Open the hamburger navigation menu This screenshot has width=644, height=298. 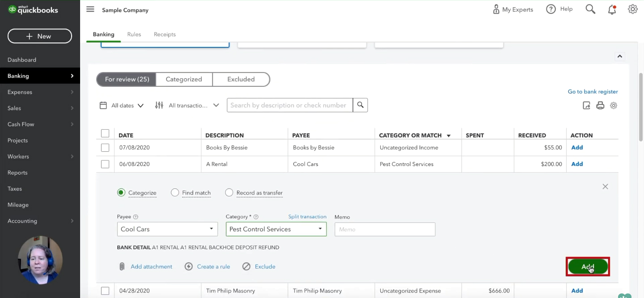90,9
